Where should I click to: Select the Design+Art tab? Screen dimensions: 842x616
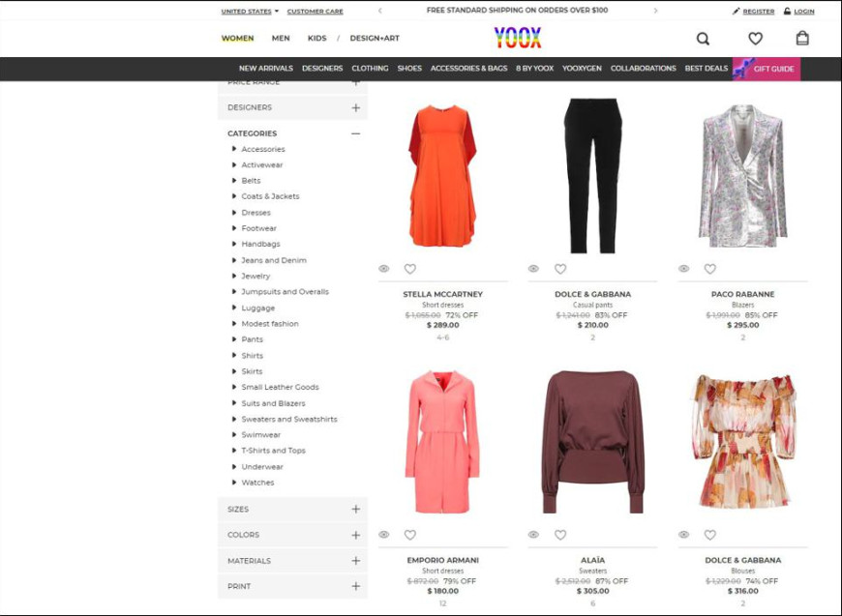coord(375,38)
